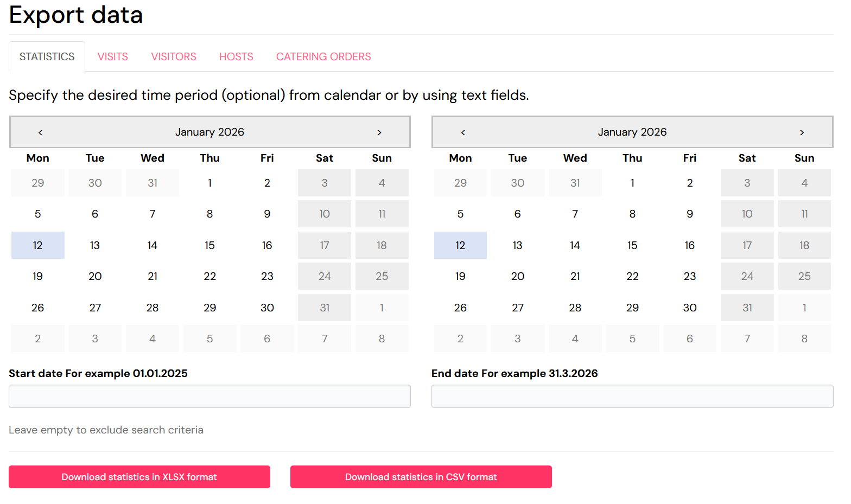Download statistics in XLSX format
Image resolution: width=851 pixels, height=504 pixels.
point(139,477)
